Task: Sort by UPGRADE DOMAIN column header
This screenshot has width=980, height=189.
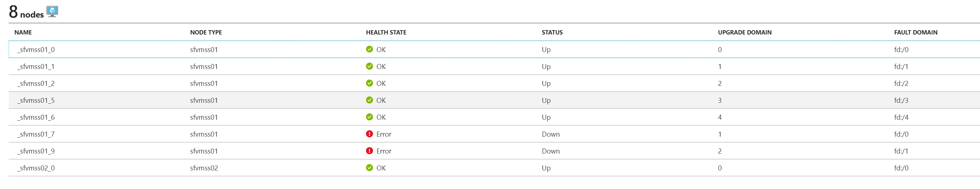Action: tap(745, 32)
